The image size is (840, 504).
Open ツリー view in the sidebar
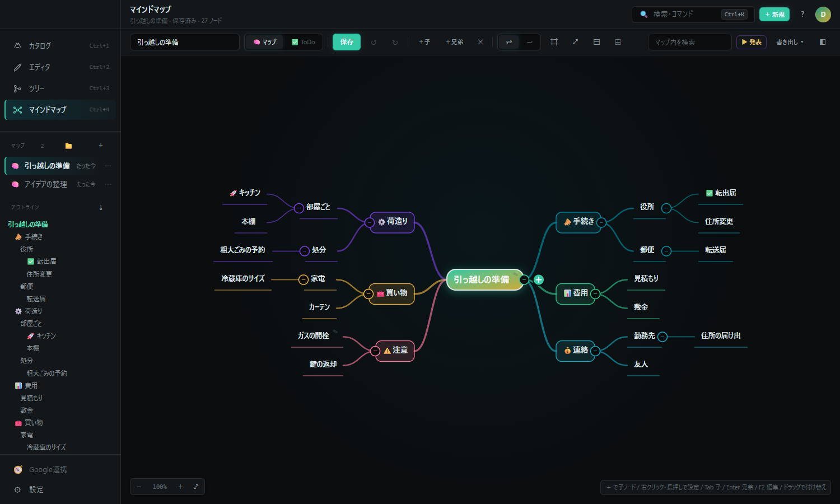pos(60,88)
